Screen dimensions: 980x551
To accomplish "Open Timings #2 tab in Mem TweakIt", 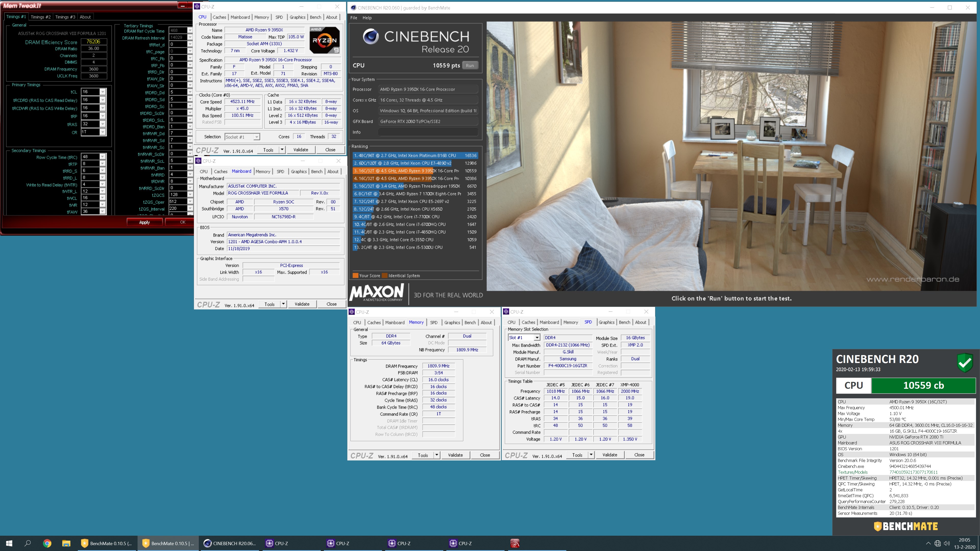I will point(41,17).
